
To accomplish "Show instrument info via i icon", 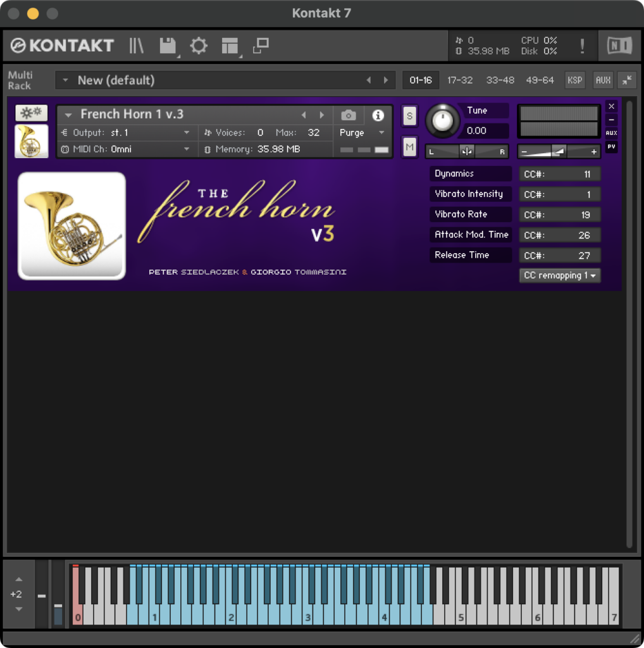I will (378, 115).
